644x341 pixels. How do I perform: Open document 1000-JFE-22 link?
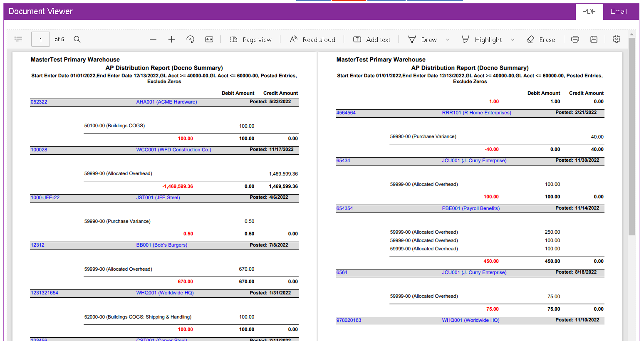pyautogui.click(x=45, y=198)
